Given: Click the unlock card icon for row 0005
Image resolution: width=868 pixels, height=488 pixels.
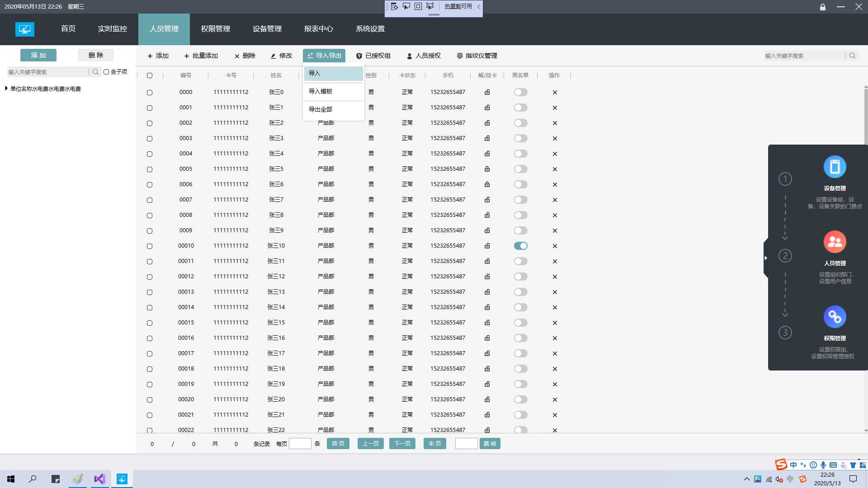Looking at the screenshot, I should click(487, 169).
